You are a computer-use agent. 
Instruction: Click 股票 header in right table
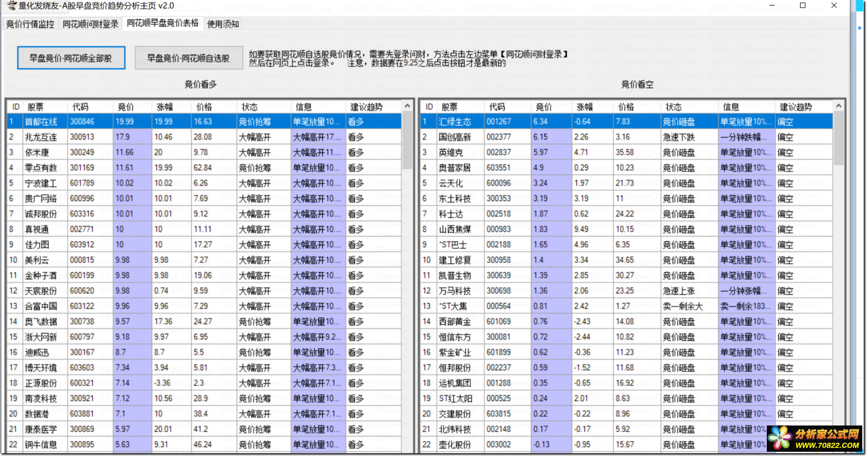[x=460, y=107]
